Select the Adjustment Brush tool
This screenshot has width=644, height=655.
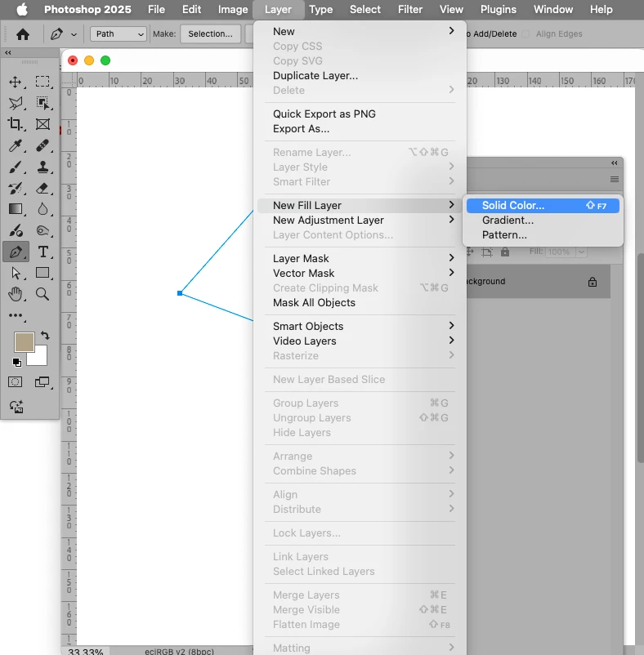16,230
